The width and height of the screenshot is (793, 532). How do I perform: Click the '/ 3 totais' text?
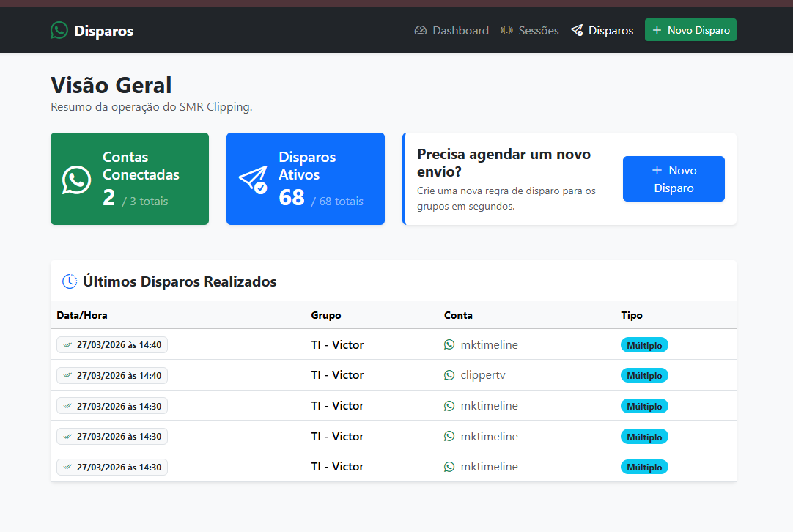144,202
